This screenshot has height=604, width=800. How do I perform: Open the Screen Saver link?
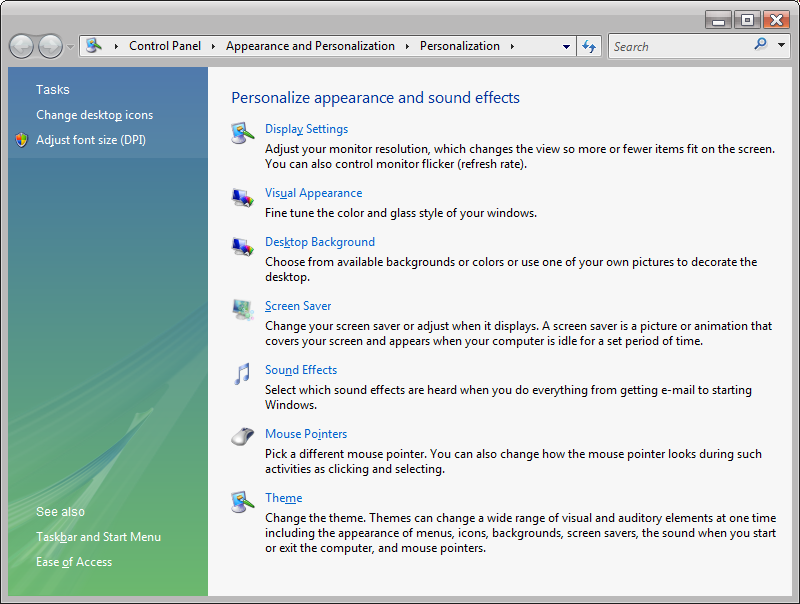point(298,306)
